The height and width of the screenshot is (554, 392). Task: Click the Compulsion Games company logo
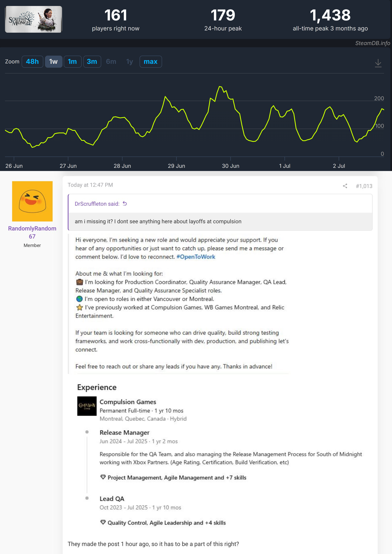(87, 406)
